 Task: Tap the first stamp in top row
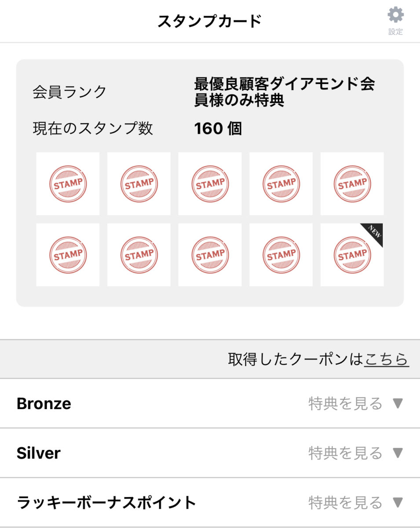[68, 184]
